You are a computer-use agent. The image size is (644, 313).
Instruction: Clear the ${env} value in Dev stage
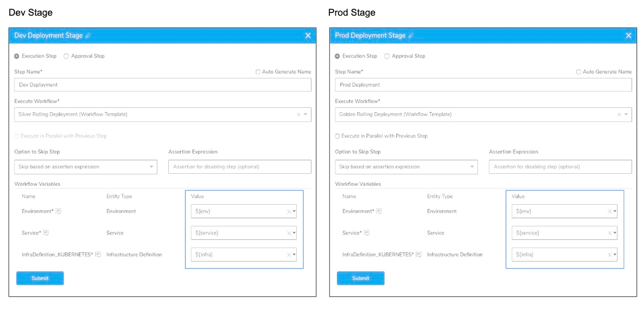pos(289,211)
